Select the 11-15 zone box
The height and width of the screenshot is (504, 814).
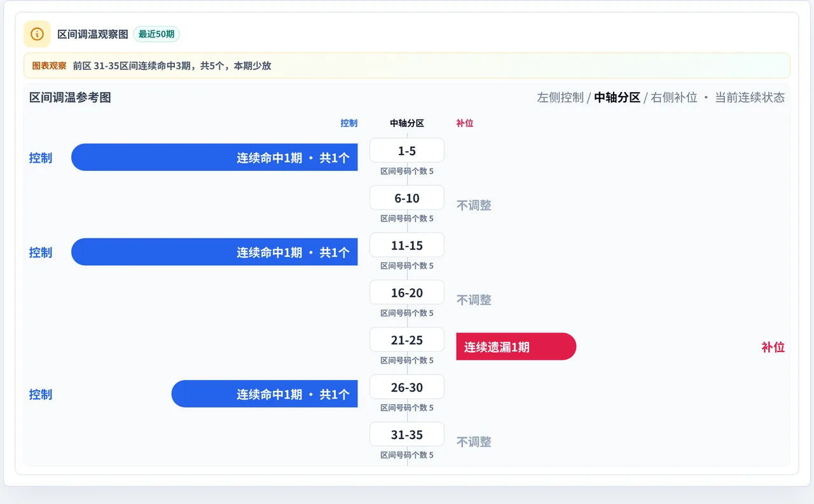[407, 245]
